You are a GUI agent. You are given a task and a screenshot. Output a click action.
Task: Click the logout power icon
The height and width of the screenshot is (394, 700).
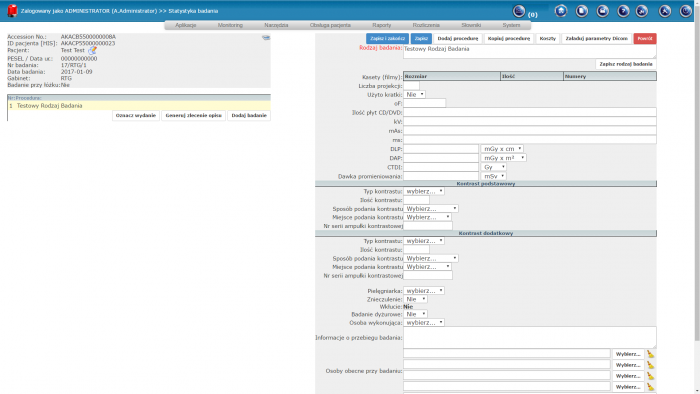pyautogui.click(x=686, y=11)
